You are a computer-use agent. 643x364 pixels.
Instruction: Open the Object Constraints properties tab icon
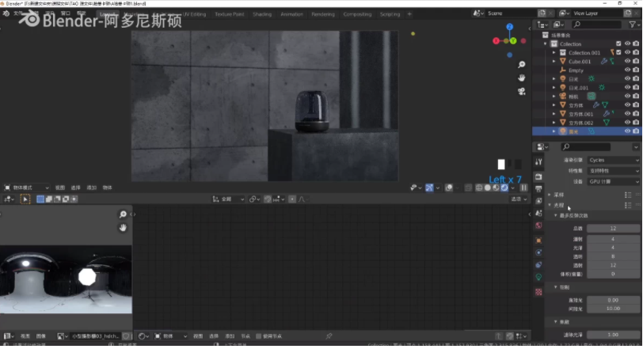(x=538, y=265)
